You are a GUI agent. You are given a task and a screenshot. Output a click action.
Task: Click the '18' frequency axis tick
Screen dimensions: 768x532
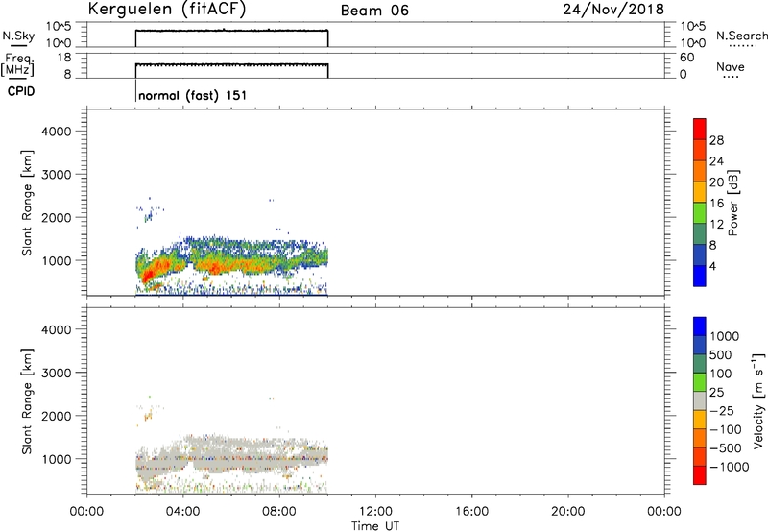tap(64, 58)
